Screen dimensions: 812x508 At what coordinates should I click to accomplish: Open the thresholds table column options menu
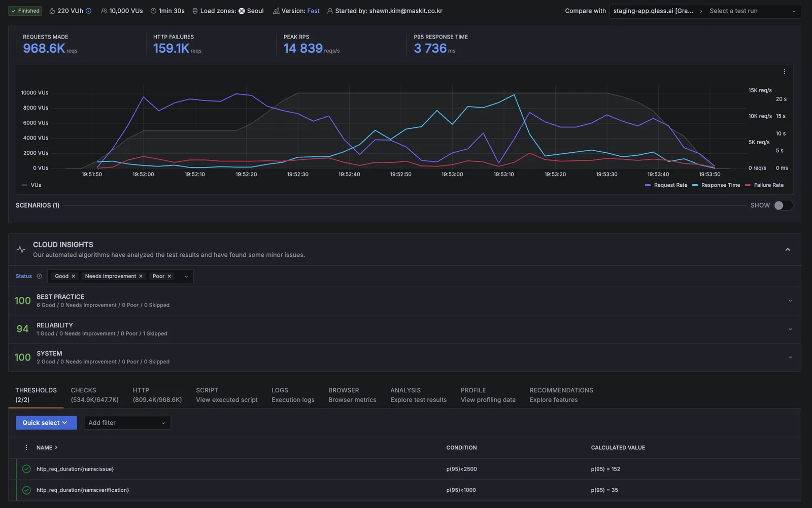pyautogui.click(x=26, y=448)
